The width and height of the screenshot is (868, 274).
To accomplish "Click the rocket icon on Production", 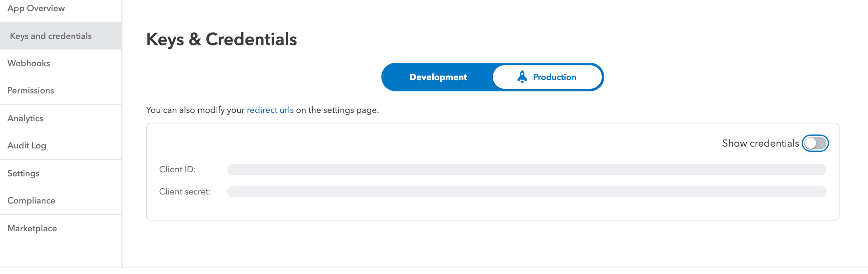I will coord(522,77).
